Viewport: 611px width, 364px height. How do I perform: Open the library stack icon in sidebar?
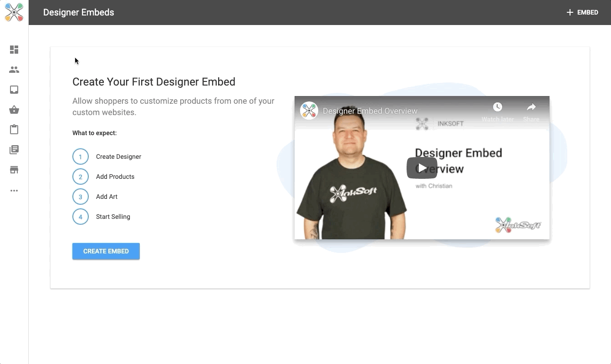14,150
